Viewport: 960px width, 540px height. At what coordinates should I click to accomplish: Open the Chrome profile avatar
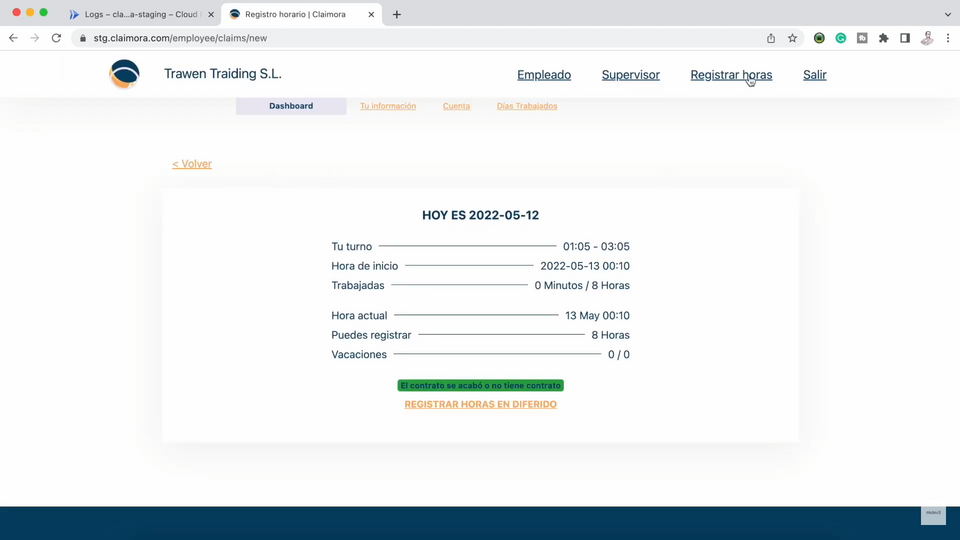927,38
